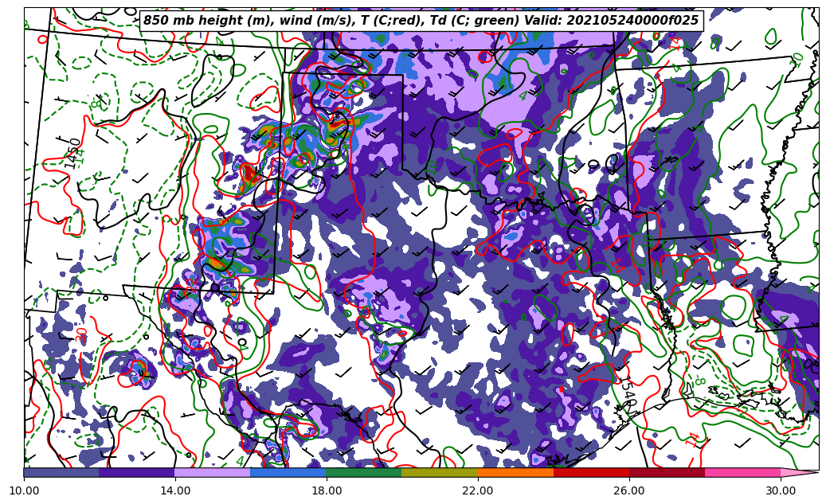The height and width of the screenshot is (504, 826).
Task: Click the dark purple 12–14 colorbar segment
Action: (137, 472)
